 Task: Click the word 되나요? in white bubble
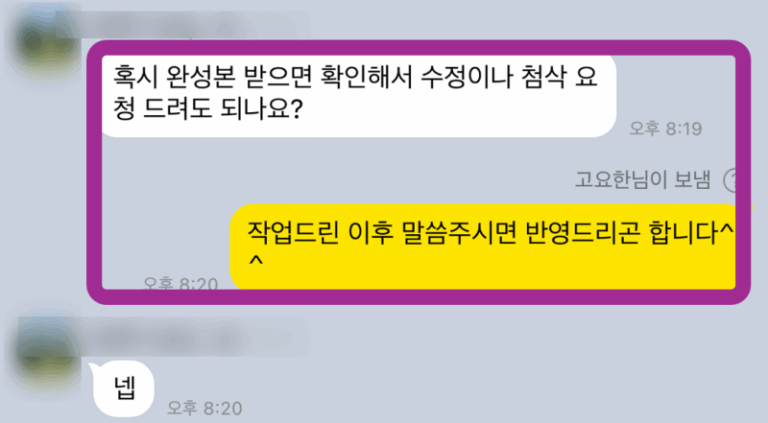[x=261, y=109]
